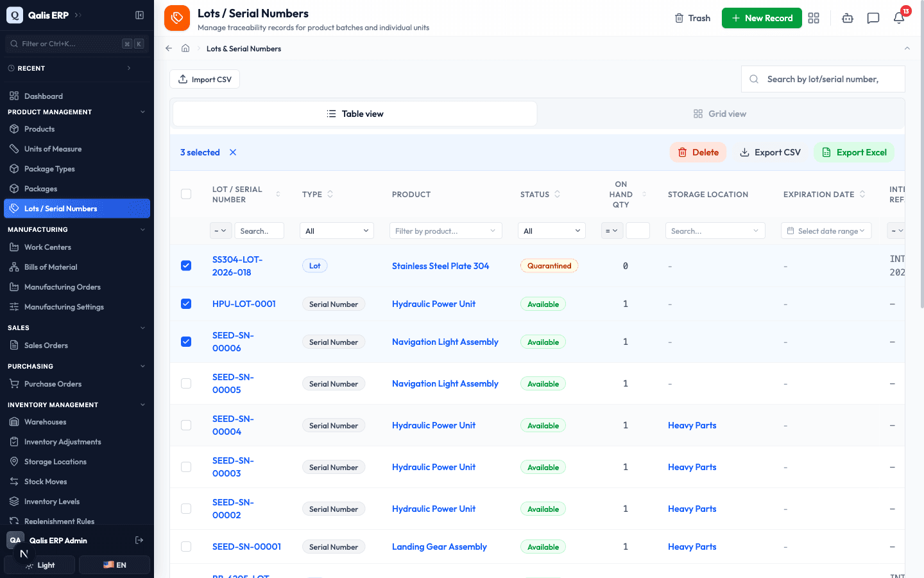Check the SEED-SN-00004 row checkbox
This screenshot has width=924, height=578.
tap(186, 425)
